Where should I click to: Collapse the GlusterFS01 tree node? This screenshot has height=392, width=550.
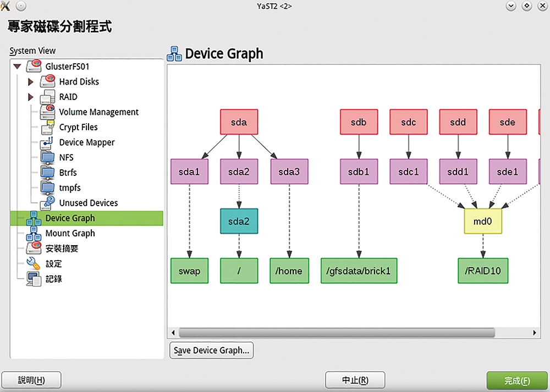(17, 66)
